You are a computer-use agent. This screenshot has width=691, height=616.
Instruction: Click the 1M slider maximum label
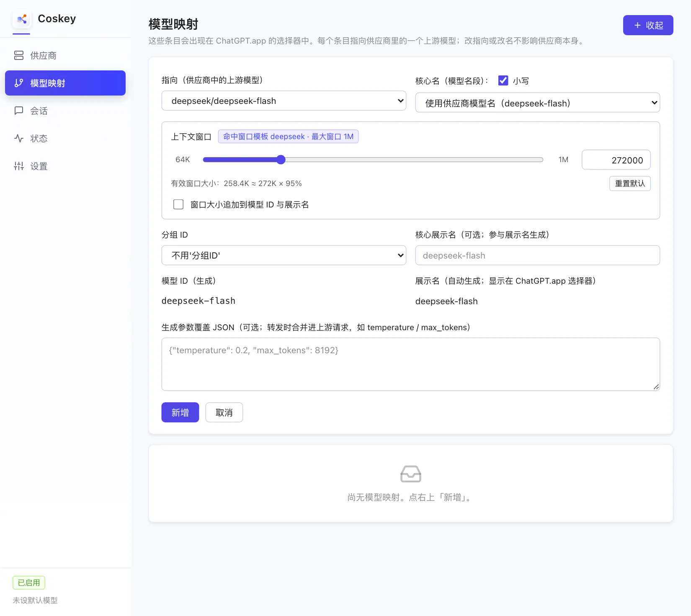[x=563, y=160]
